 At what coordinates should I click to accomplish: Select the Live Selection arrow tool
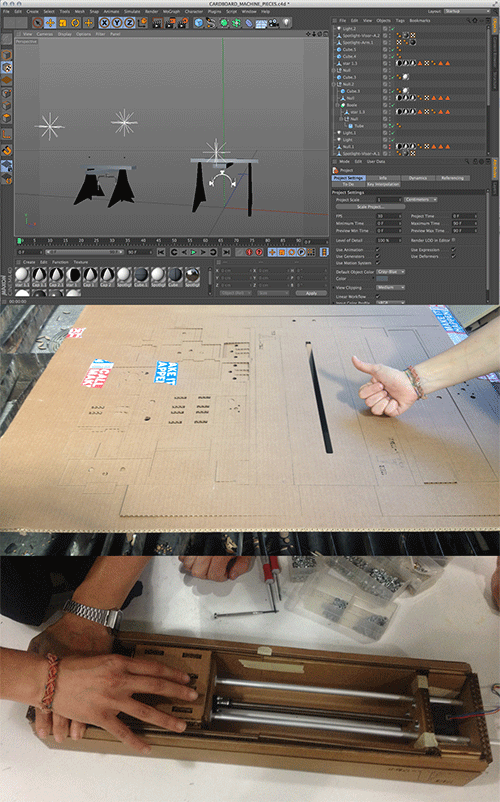[37, 23]
